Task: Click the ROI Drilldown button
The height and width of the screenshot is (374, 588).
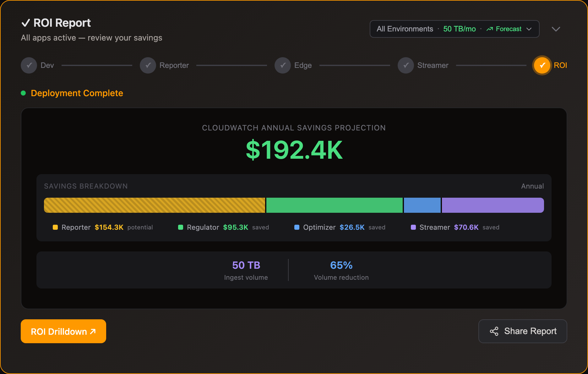Action: coord(63,331)
